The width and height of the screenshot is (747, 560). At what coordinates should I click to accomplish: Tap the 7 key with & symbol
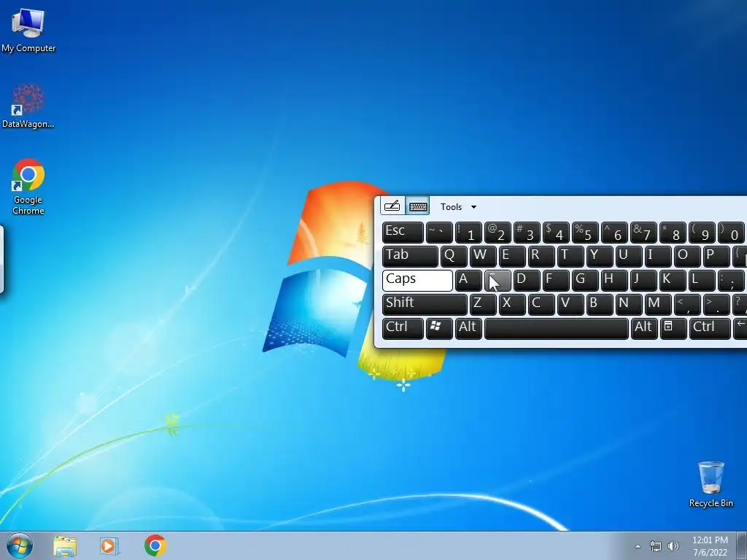[x=643, y=233]
